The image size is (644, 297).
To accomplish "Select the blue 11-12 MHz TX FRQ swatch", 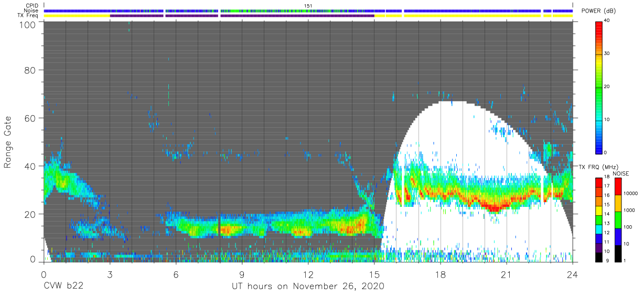I will 600,237.
